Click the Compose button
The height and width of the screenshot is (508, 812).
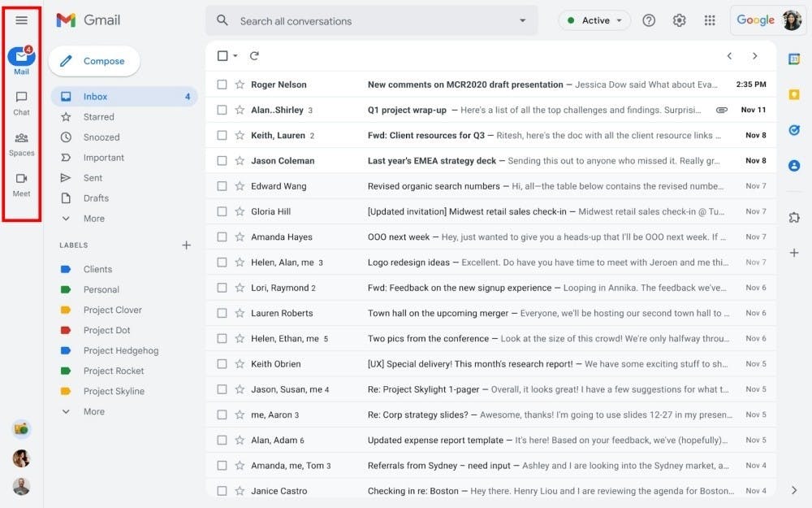pyautogui.click(x=94, y=61)
